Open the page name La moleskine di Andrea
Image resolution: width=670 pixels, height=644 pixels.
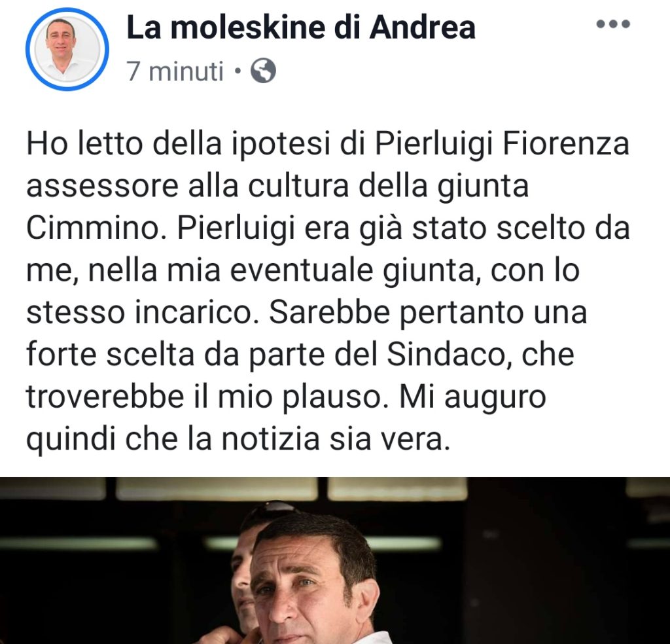pyautogui.click(x=301, y=27)
